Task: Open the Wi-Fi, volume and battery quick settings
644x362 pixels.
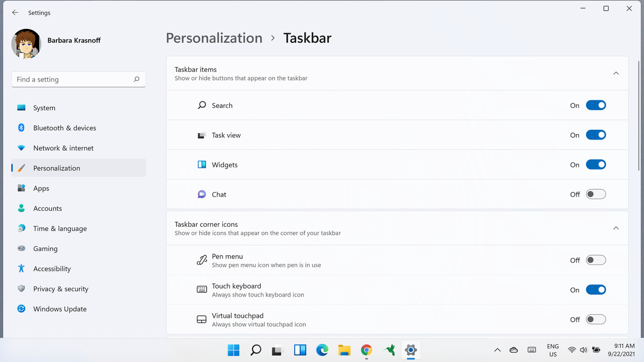Action: [x=584, y=350]
